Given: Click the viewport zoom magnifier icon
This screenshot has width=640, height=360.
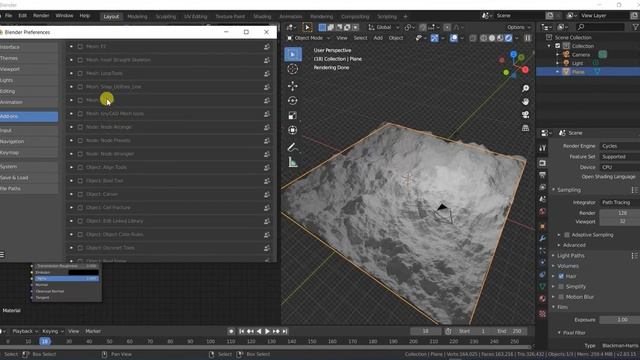Looking at the screenshot, I should pyautogui.click(x=525, y=88).
